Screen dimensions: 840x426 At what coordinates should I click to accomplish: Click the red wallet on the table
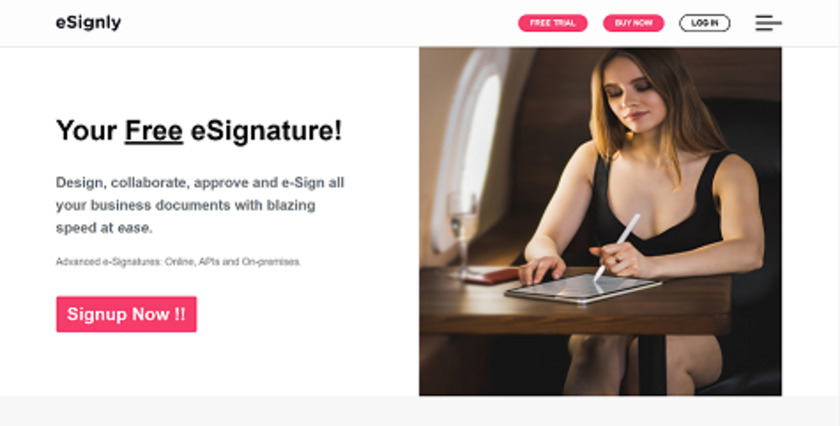[x=490, y=275]
